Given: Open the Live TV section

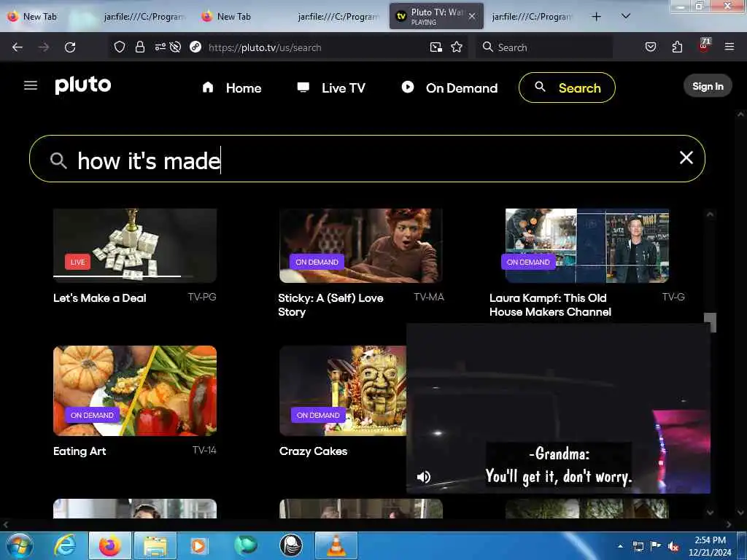Looking at the screenshot, I should 331,87.
